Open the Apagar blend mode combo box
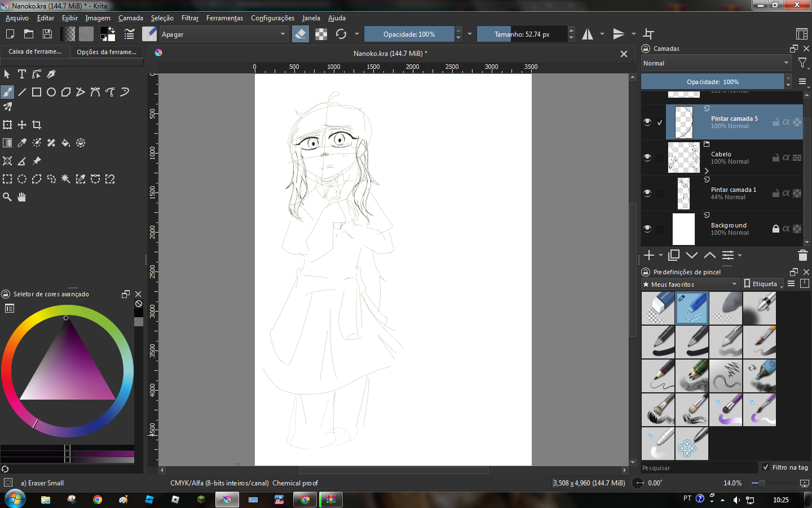This screenshot has width=812, height=508. pos(223,34)
